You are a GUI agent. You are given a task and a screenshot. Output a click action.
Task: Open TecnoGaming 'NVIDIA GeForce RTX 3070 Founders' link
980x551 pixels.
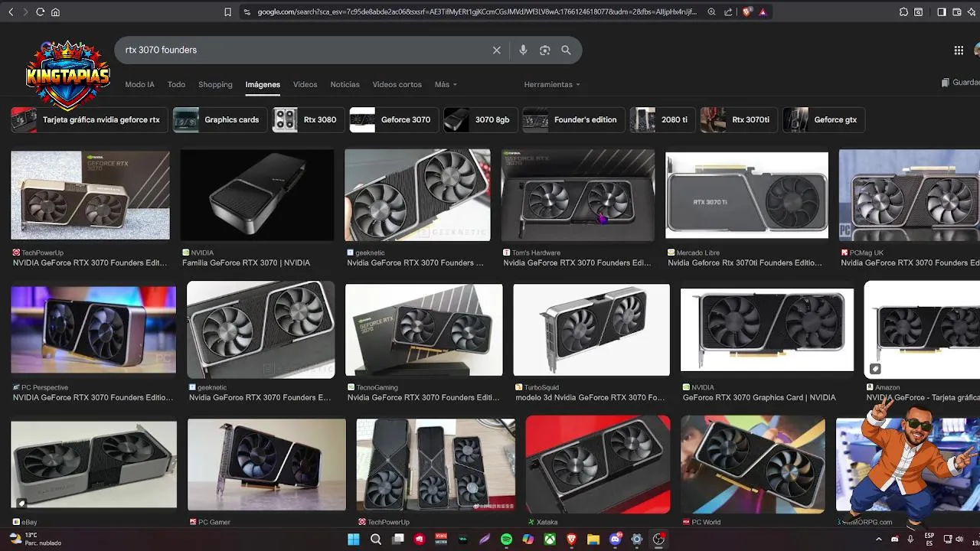423,397
